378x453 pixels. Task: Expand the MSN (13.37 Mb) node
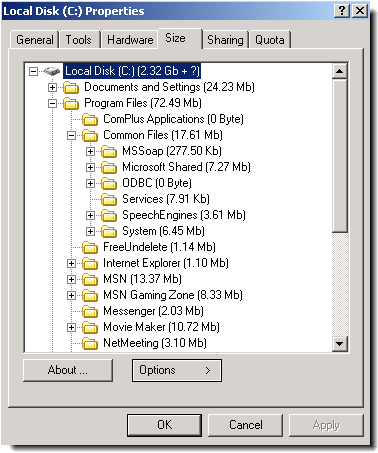71,279
